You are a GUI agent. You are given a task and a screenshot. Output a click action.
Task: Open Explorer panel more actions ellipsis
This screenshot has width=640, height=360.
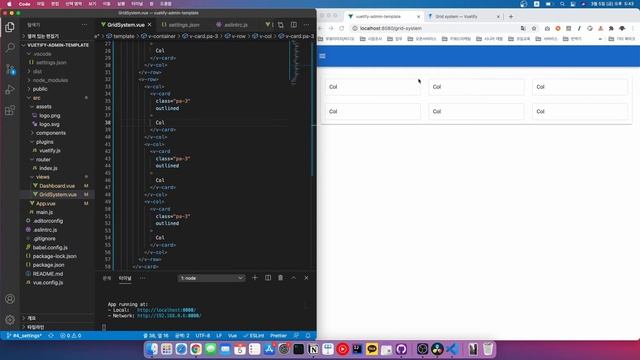point(84,25)
